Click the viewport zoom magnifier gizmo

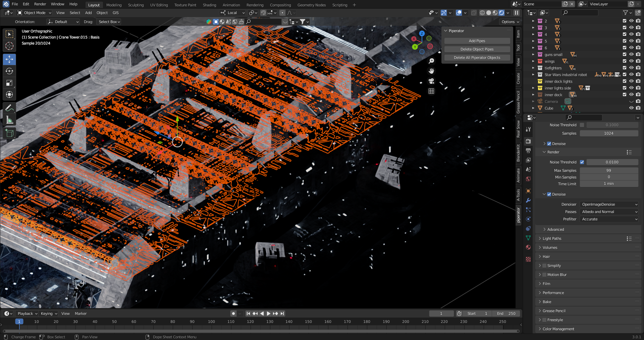pyautogui.click(x=431, y=61)
